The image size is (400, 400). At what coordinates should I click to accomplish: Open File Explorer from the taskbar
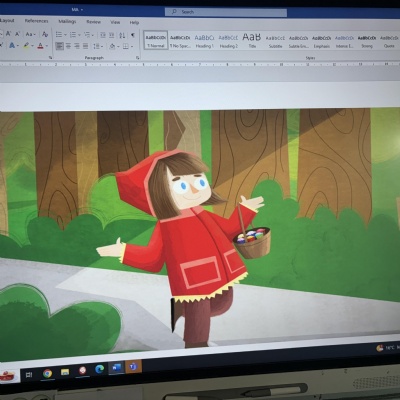coord(65,372)
